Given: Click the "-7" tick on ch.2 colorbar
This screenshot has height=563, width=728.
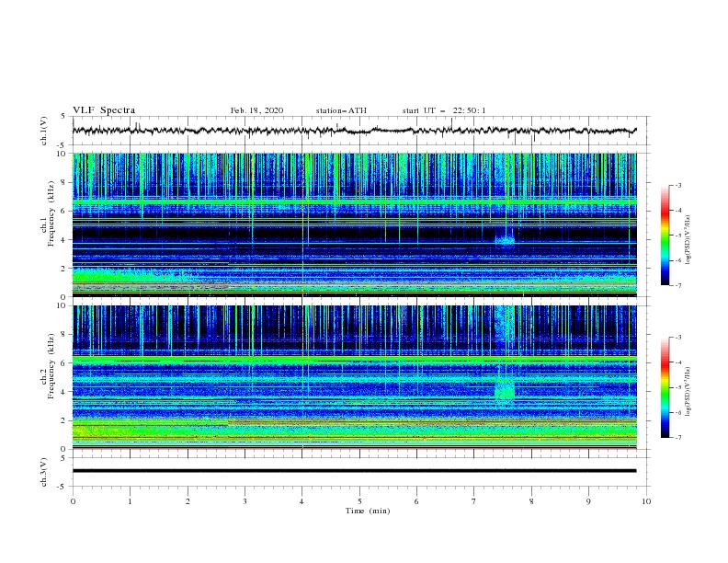Looking at the screenshot, I should pyautogui.click(x=677, y=437).
